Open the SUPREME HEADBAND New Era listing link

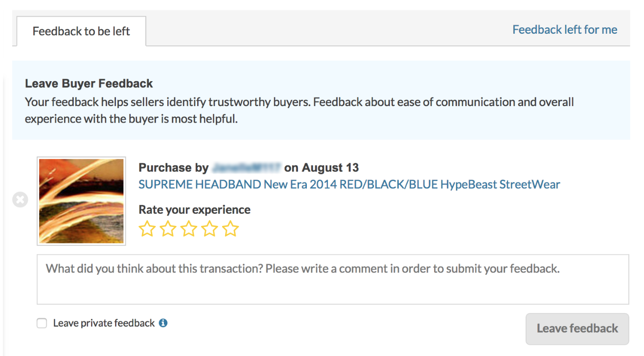click(x=349, y=184)
